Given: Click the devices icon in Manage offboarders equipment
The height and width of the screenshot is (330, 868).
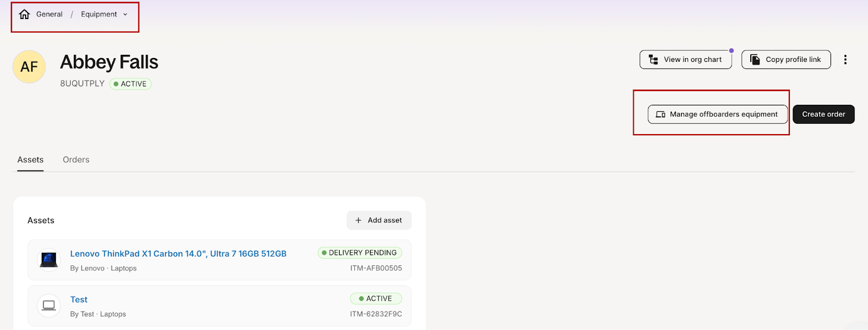Looking at the screenshot, I should 661,115.
